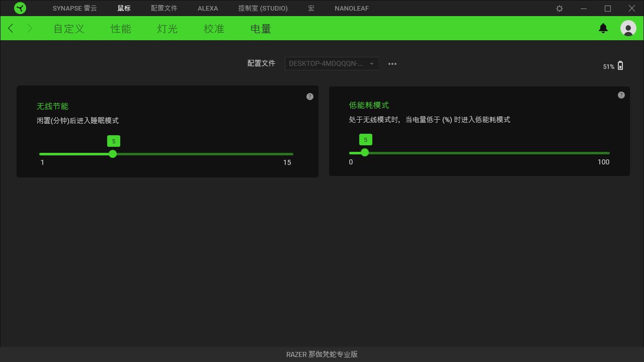
Task: Click the 低能耗模式 slider track near 100
Action: [x=603, y=152]
